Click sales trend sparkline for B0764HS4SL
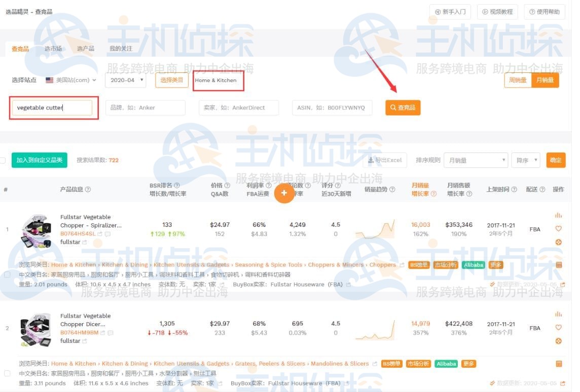 (x=375, y=229)
